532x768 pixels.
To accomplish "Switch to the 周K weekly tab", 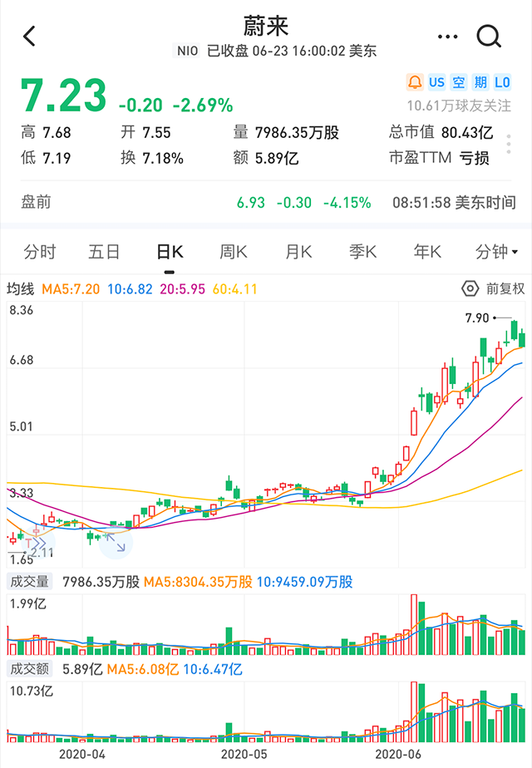I will 234,252.
